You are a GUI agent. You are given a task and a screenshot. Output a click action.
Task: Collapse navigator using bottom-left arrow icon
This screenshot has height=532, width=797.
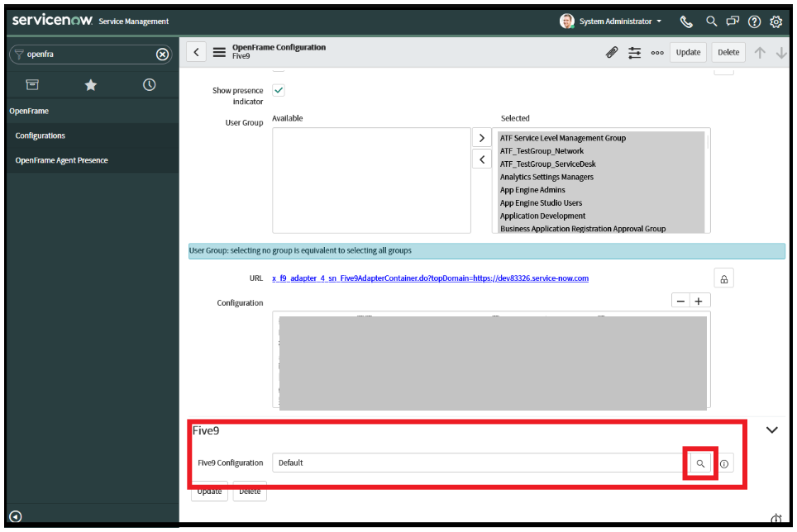pyautogui.click(x=15, y=517)
